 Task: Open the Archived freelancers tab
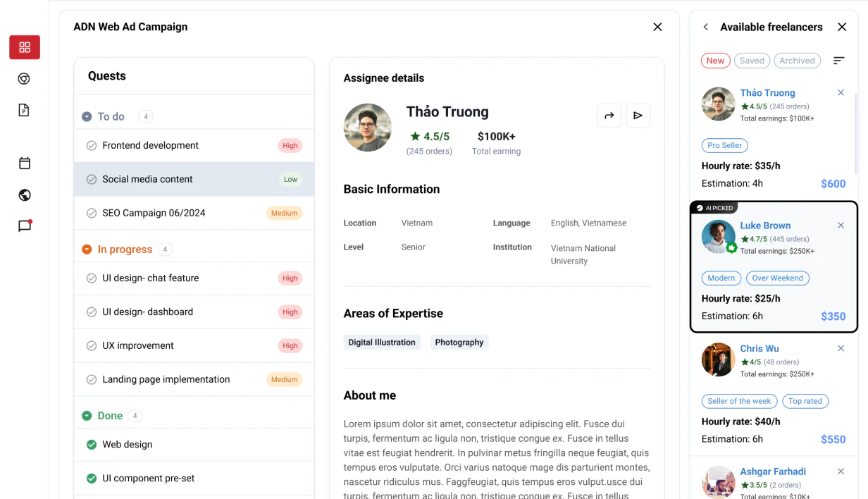coord(797,61)
